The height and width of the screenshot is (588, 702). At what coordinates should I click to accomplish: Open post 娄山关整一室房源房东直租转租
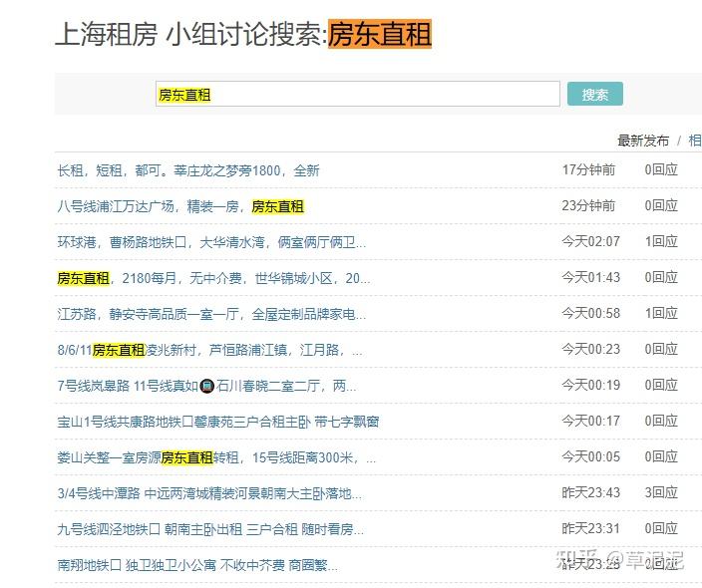(x=216, y=457)
